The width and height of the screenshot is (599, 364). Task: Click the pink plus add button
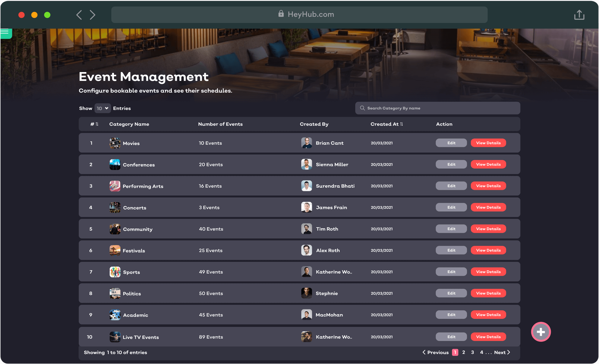(x=541, y=332)
